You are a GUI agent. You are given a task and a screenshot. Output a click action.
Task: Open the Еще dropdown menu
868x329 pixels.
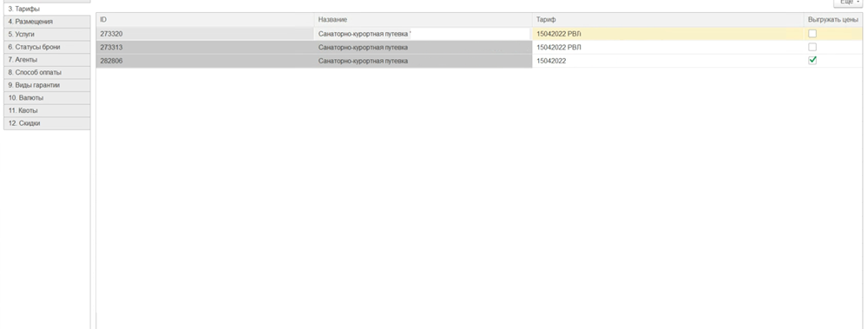pos(849,3)
